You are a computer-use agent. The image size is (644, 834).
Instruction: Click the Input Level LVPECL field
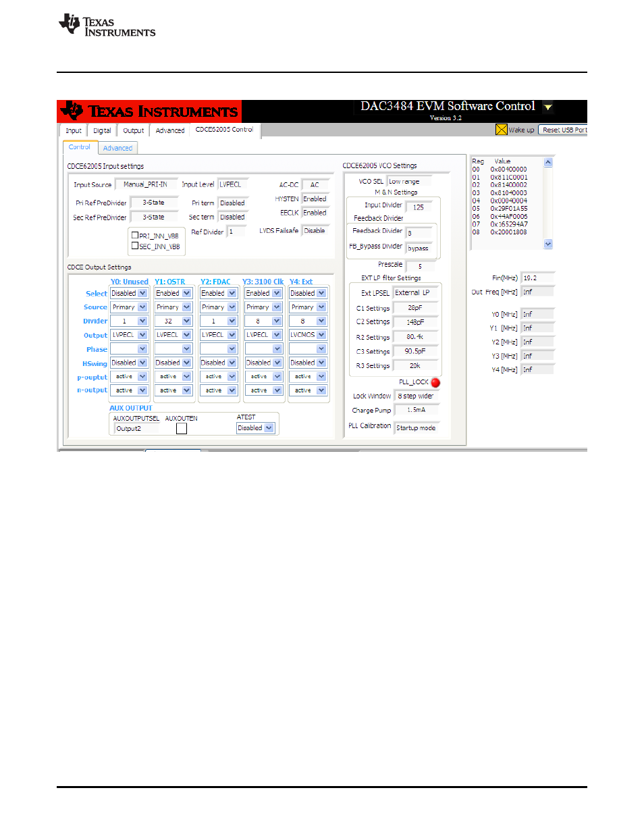(233, 184)
